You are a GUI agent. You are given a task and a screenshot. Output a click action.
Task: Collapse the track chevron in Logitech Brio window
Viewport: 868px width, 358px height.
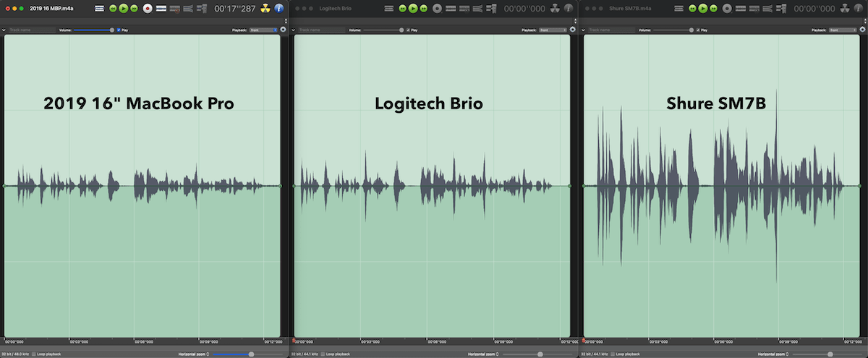(x=293, y=30)
